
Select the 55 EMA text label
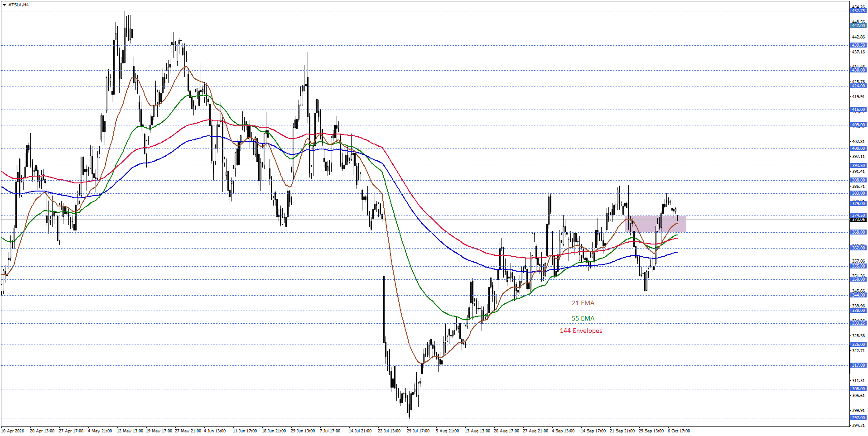click(x=583, y=318)
